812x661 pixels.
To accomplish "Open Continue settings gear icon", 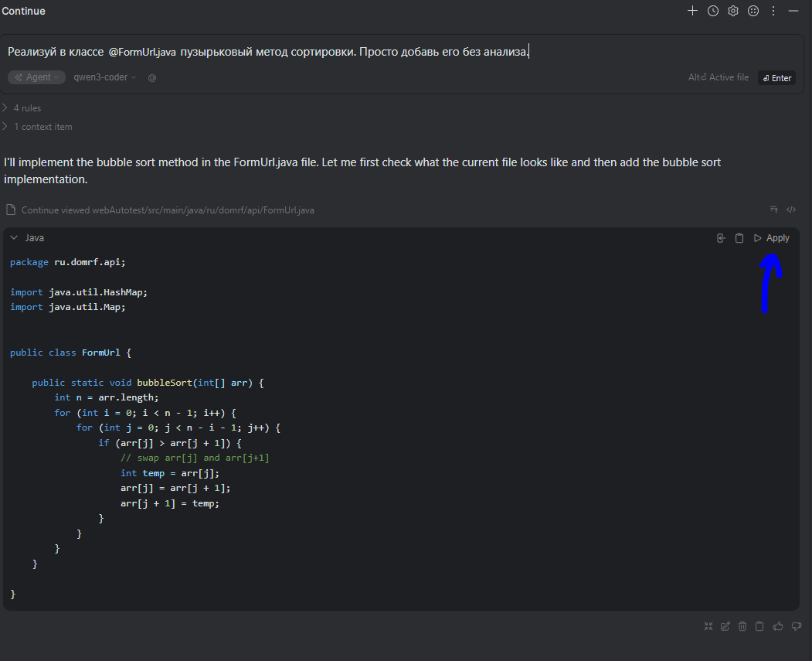I will pyautogui.click(x=733, y=11).
